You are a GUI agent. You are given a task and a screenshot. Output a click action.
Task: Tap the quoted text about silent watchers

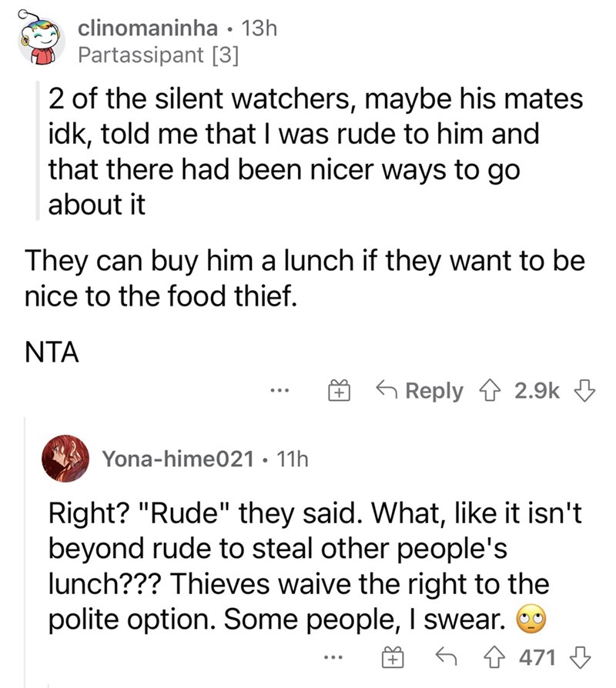pos(316,152)
